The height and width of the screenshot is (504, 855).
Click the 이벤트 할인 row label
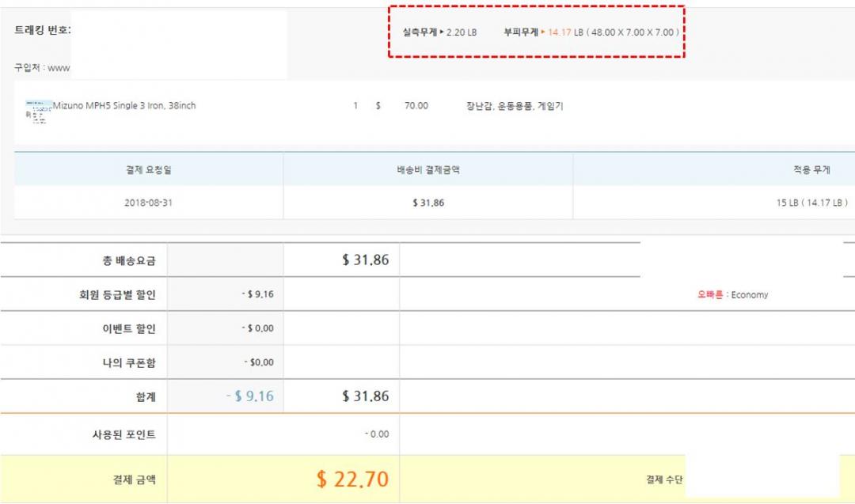(x=123, y=328)
